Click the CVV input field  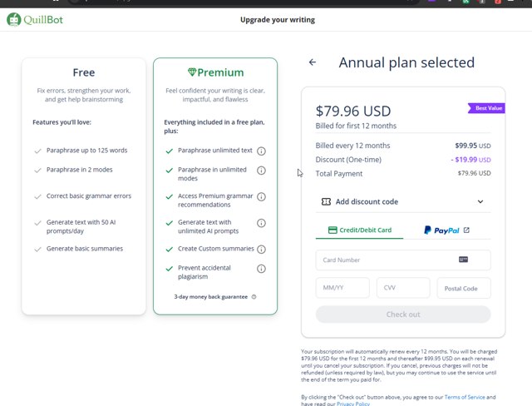point(403,288)
